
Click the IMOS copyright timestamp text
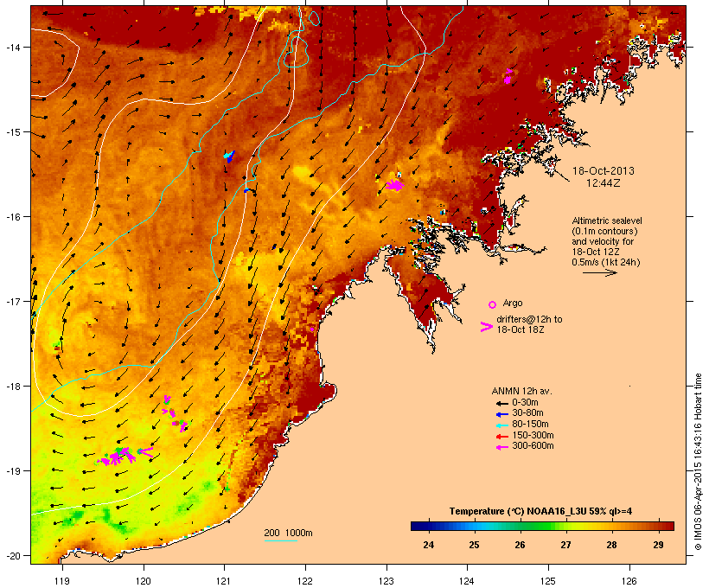click(698, 462)
